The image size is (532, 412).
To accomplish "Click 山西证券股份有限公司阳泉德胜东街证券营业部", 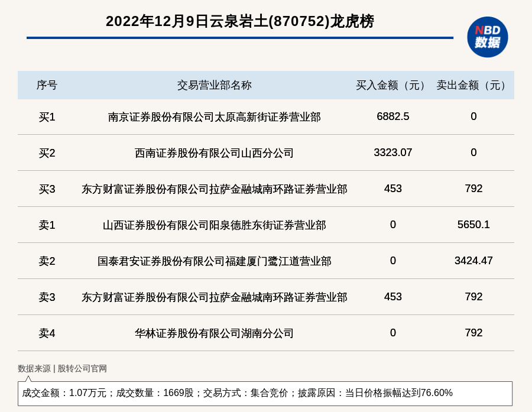I will (x=215, y=225).
